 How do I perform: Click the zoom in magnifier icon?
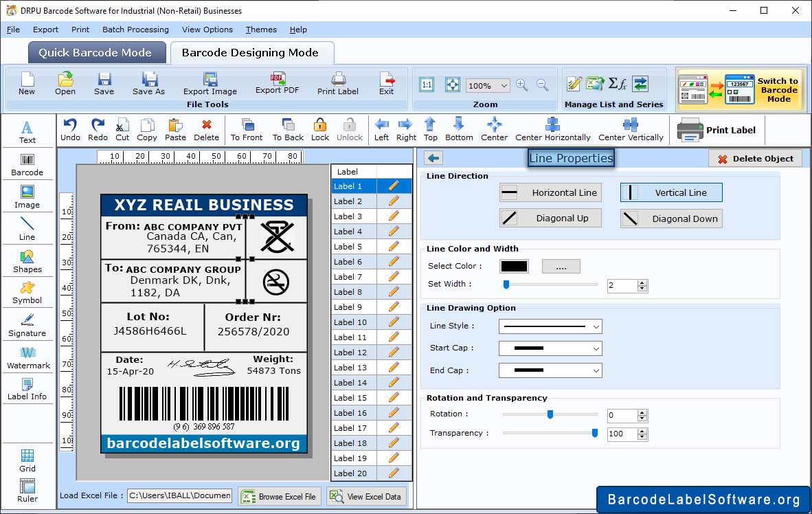click(522, 85)
